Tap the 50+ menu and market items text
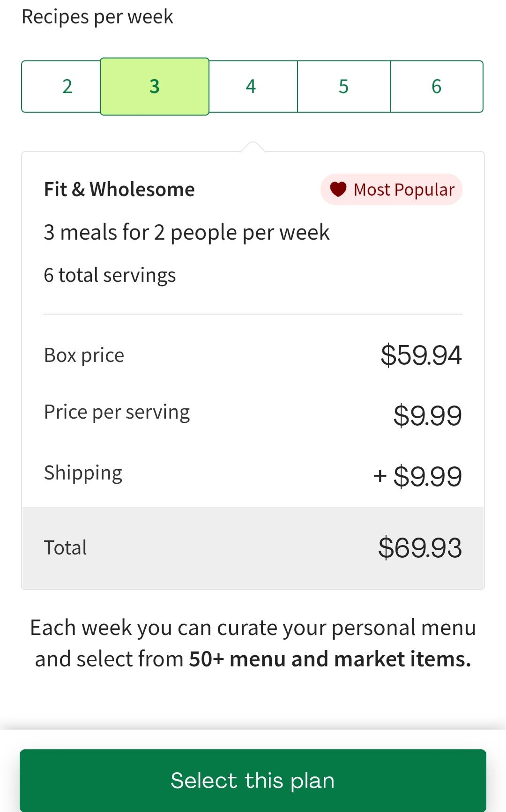Viewport: 506px width, 812px height. pyautogui.click(x=329, y=659)
